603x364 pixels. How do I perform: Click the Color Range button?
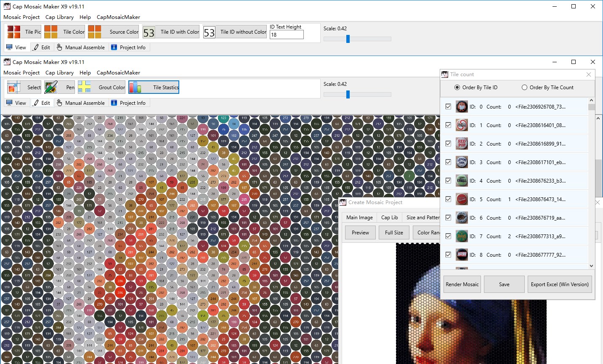click(426, 232)
